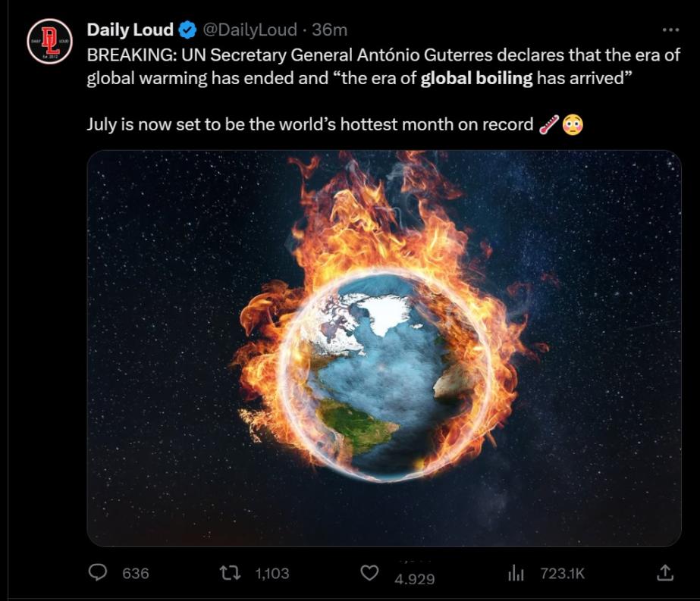Open the Daily Loud profile avatar
The width and height of the screenshot is (700, 601).
(x=49, y=41)
